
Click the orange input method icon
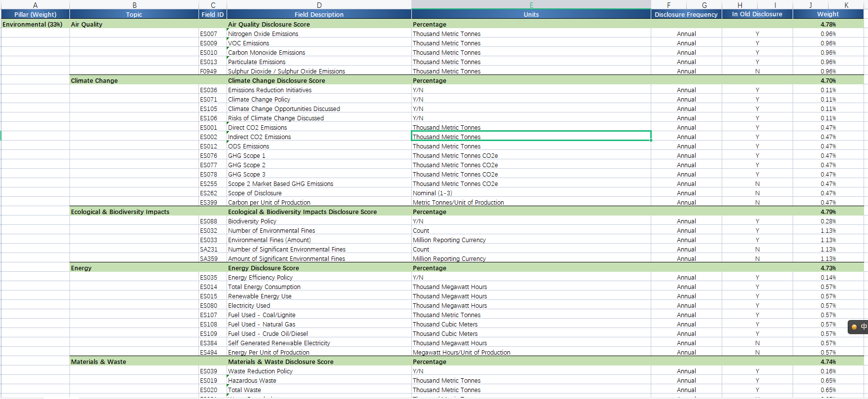[x=854, y=327]
